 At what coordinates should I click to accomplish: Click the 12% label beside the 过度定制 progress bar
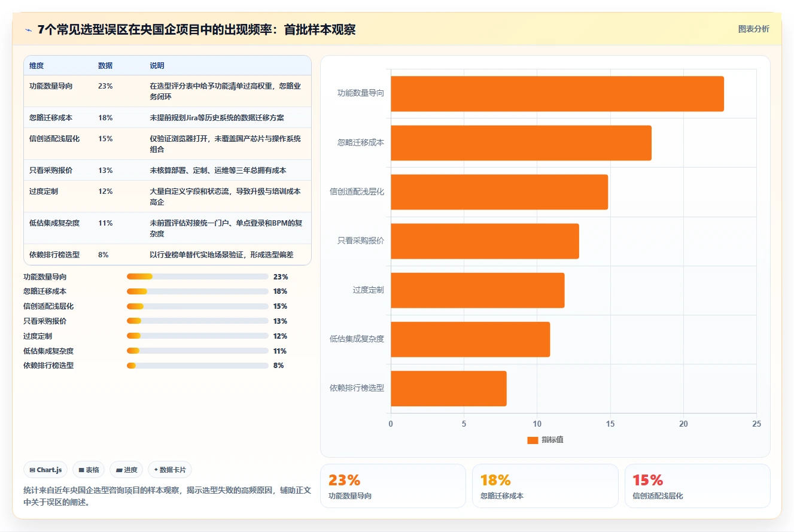coord(280,336)
